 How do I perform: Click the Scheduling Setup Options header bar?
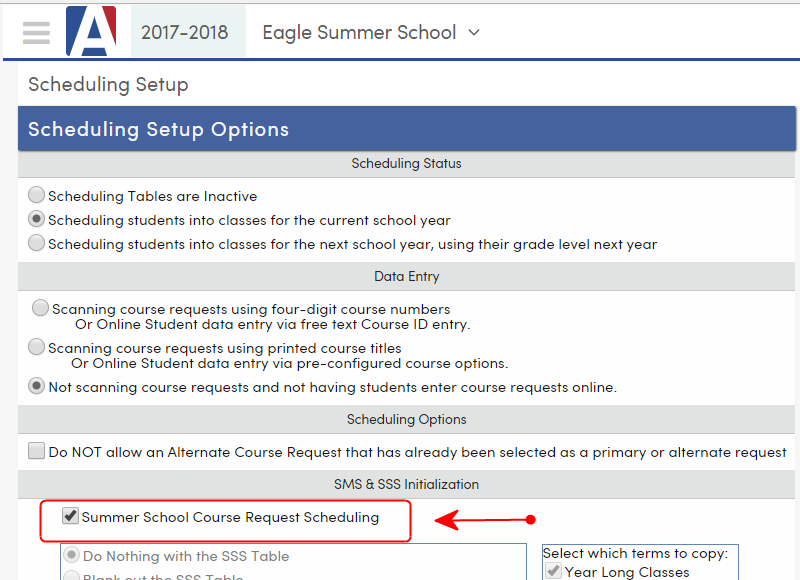[x=400, y=128]
